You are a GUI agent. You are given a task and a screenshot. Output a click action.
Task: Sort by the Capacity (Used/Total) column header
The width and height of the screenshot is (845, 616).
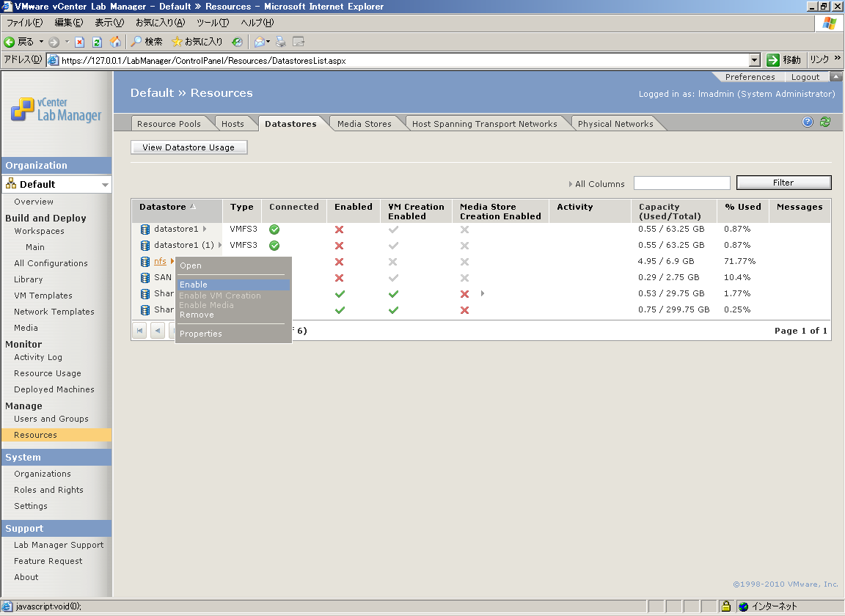[670, 211]
